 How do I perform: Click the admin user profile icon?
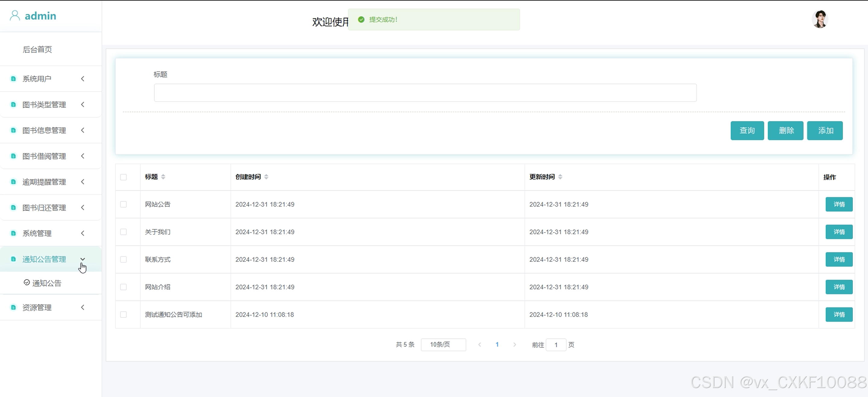coord(15,15)
